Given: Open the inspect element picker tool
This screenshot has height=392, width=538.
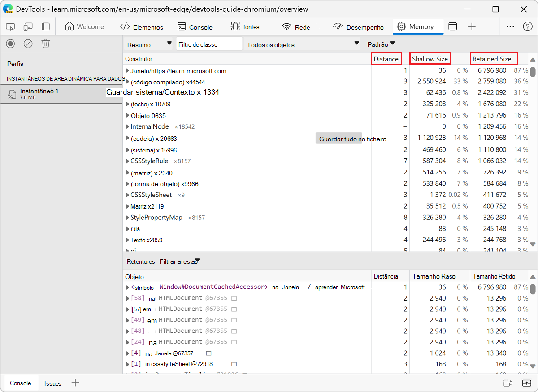Looking at the screenshot, I should tap(10, 27).
